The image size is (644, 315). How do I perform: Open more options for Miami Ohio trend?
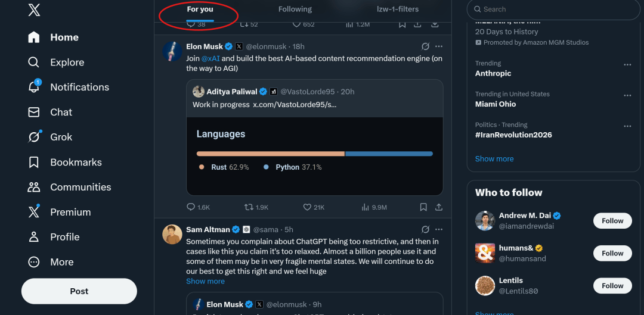(x=627, y=95)
